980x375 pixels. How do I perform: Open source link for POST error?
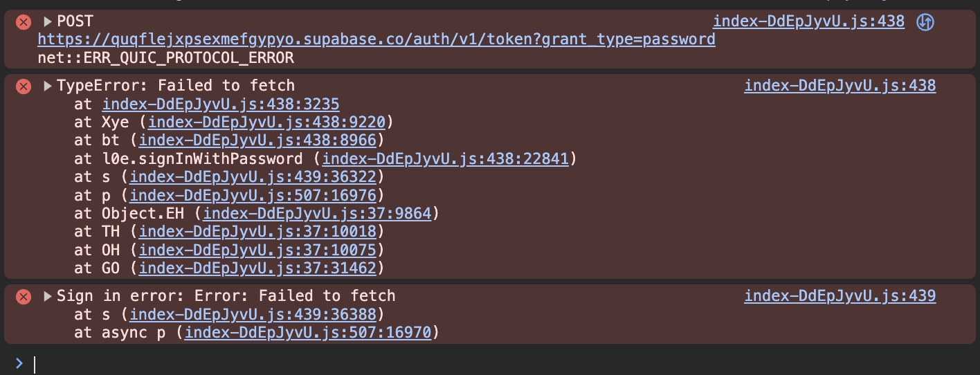tap(808, 21)
